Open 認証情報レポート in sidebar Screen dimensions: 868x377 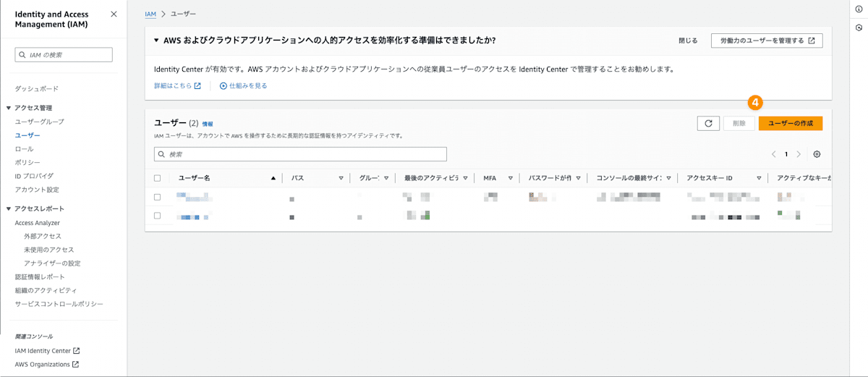tap(40, 277)
